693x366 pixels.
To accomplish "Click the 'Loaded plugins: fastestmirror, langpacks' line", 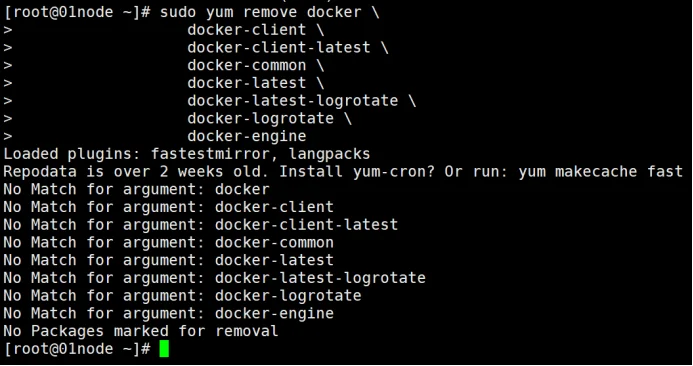I will click(x=187, y=154).
